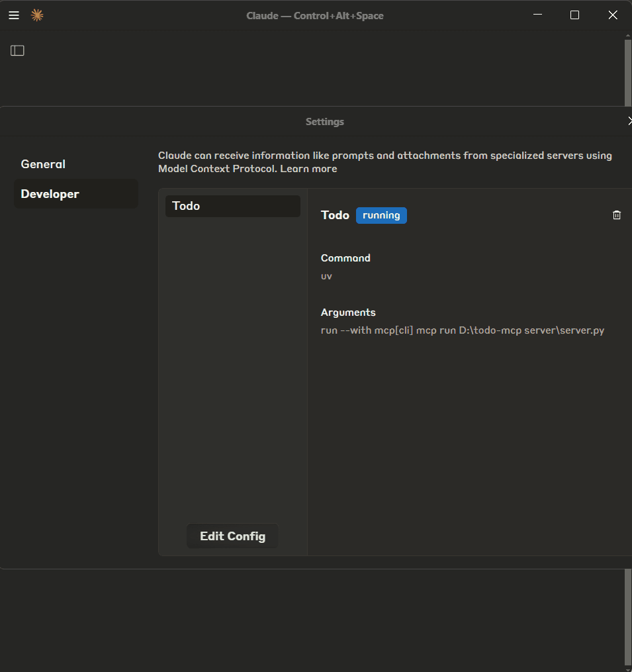This screenshot has height=672, width=632.
Task: Maximize the Claude window
Action: [574, 15]
